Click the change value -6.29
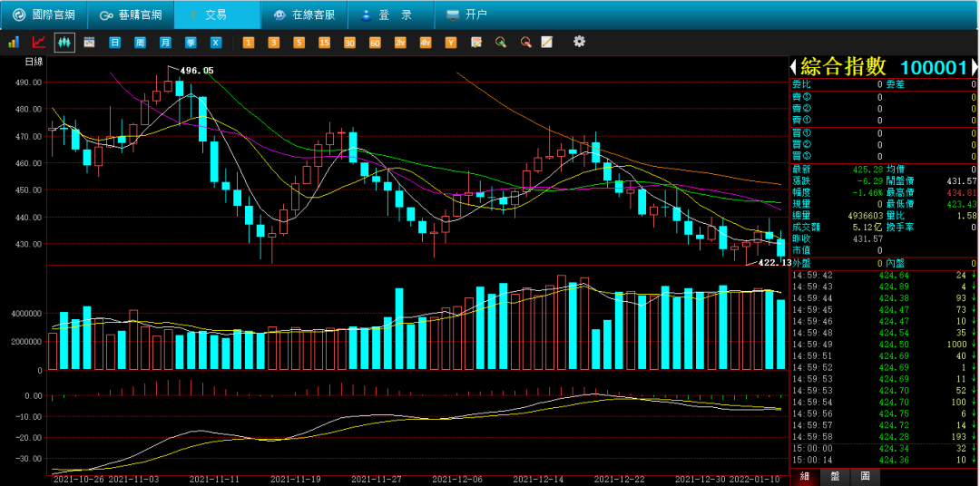Image resolution: width=980 pixels, height=486 pixels. point(868,180)
